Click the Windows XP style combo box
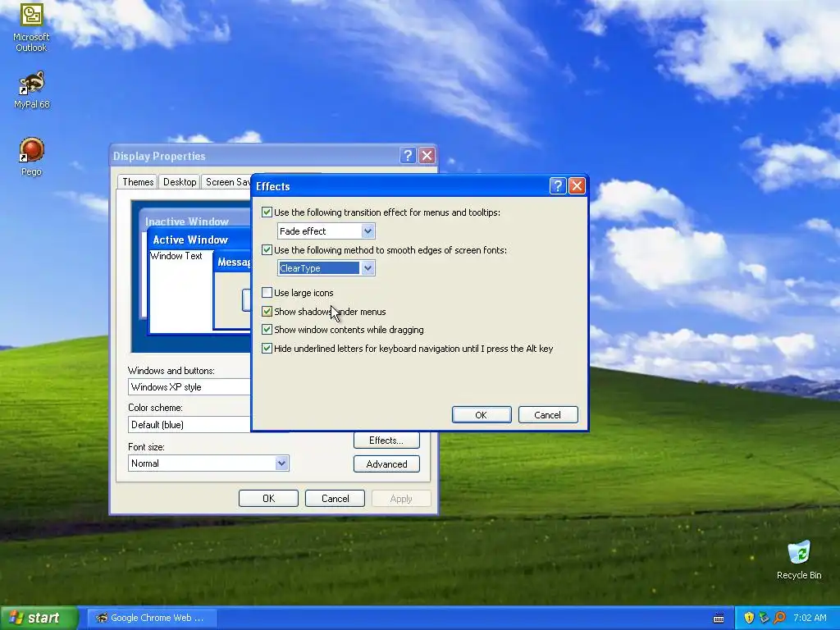The image size is (840, 630). click(x=189, y=387)
